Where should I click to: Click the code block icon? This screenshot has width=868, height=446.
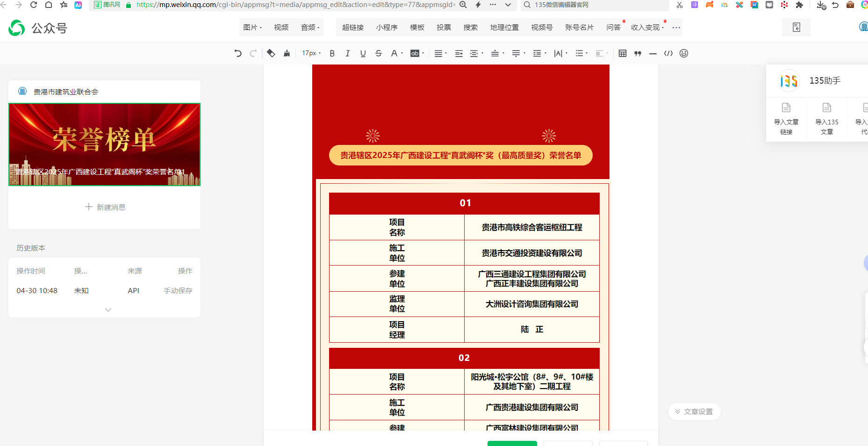point(668,53)
